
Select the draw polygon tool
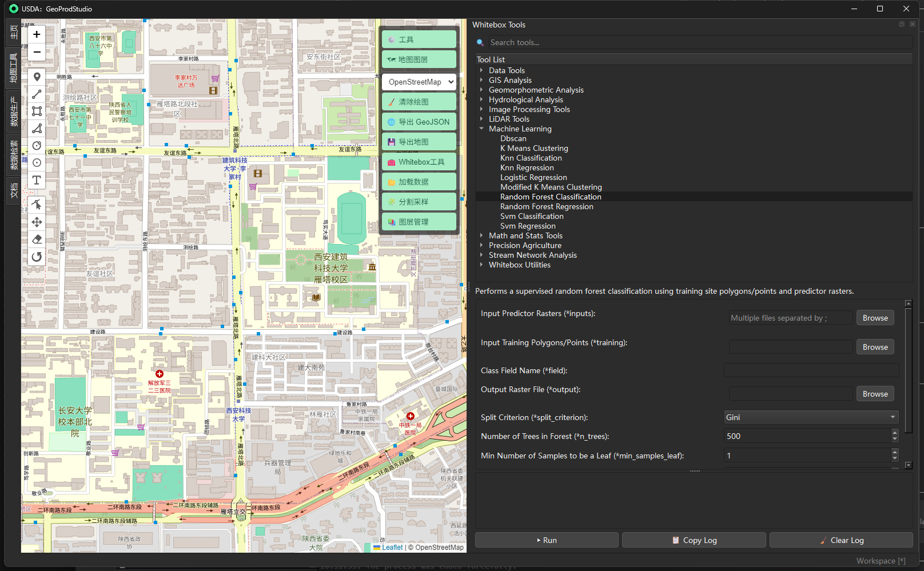tap(37, 129)
